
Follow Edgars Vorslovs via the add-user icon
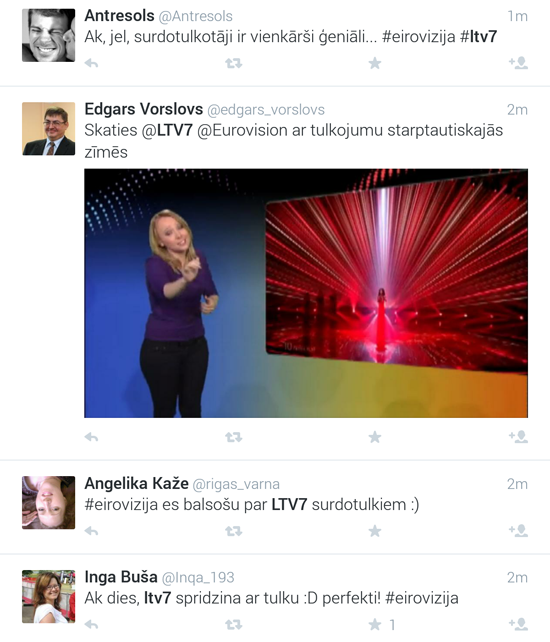[x=518, y=437]
